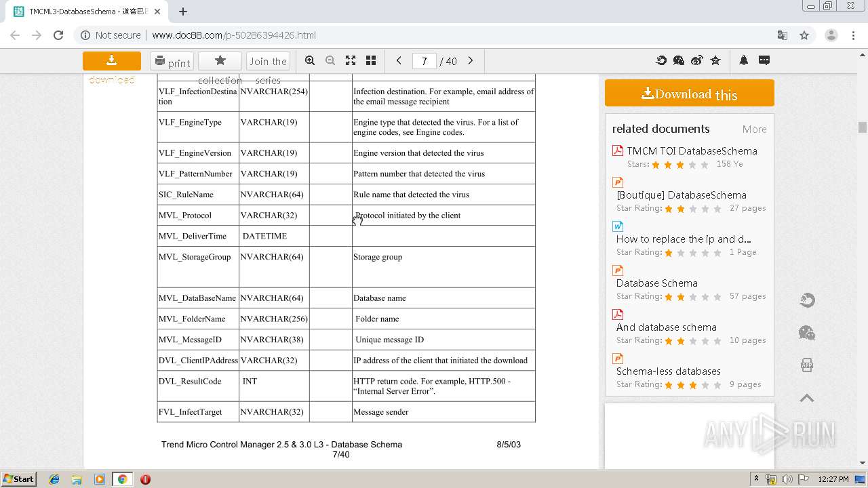Click red Opera-style icon in taskbar
The width and height of the screenshot is (868, 488).
(145, 479)
